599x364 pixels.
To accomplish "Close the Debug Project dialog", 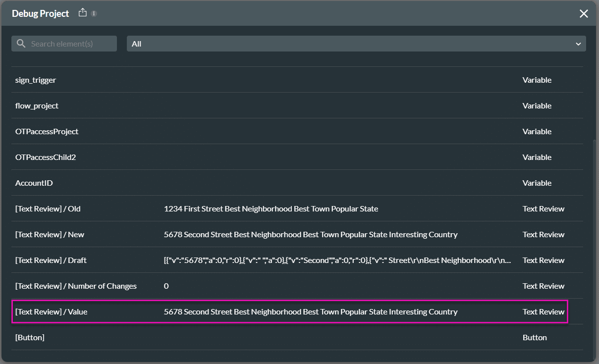I will coord(584,13).
